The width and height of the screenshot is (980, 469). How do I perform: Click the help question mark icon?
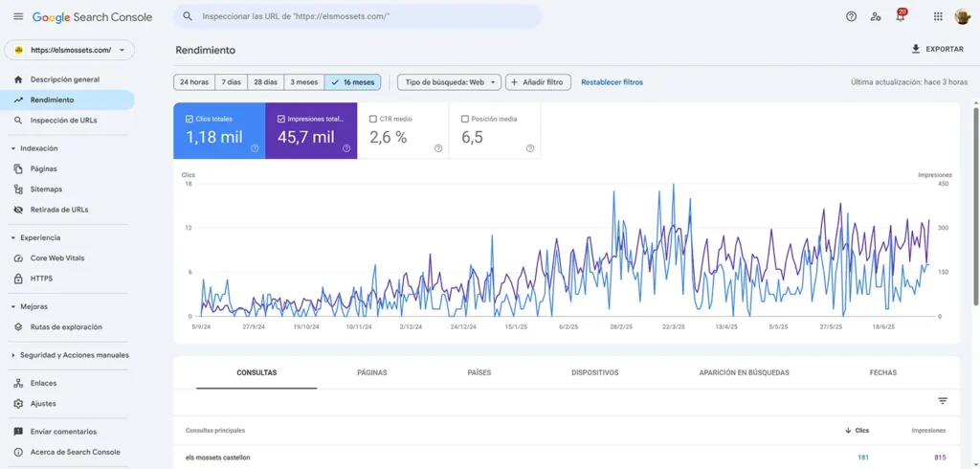pos(851,16)
